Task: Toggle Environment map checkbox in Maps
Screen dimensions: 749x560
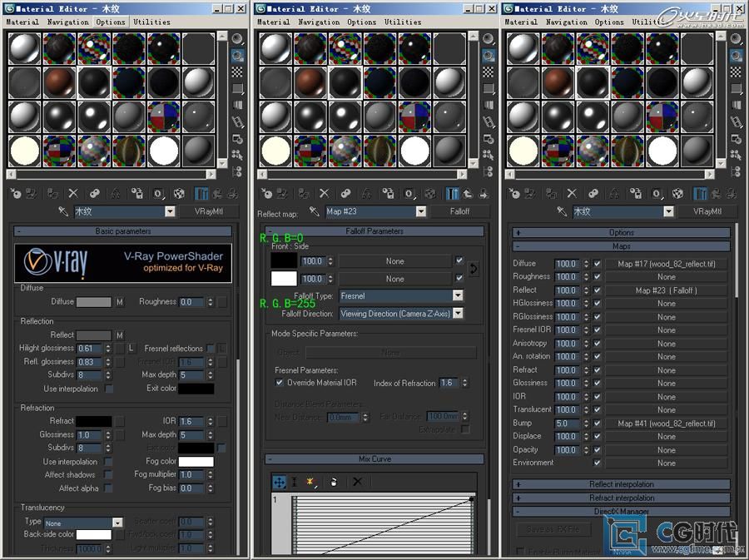Action: [597, 462]
